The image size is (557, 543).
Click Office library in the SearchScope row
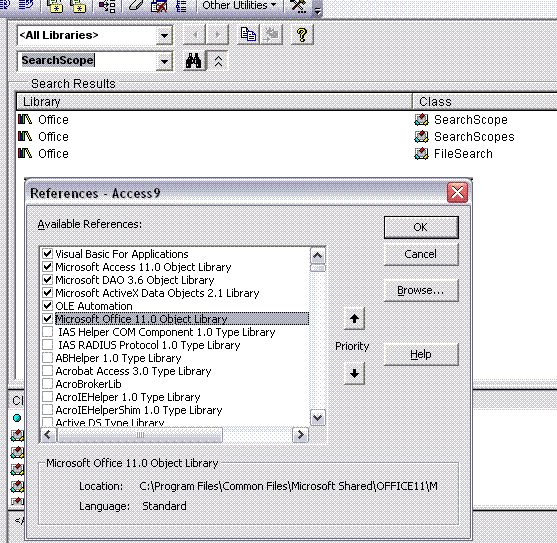[x=53, y=120]
